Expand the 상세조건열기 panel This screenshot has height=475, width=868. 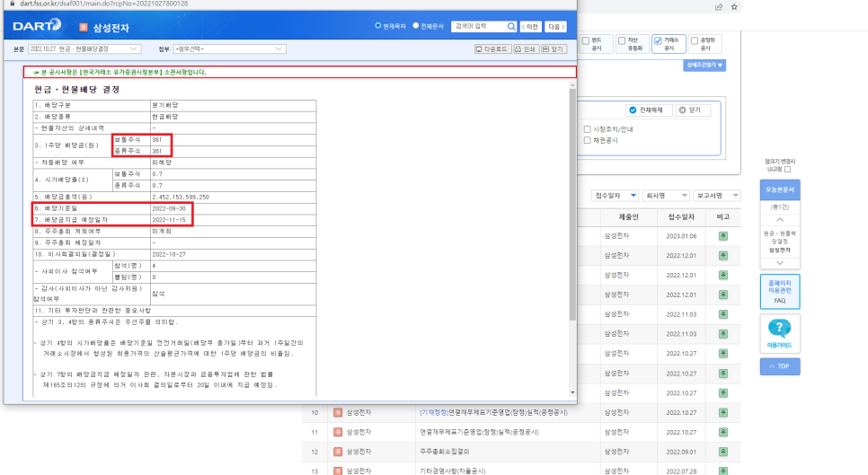tap(704, 66)
